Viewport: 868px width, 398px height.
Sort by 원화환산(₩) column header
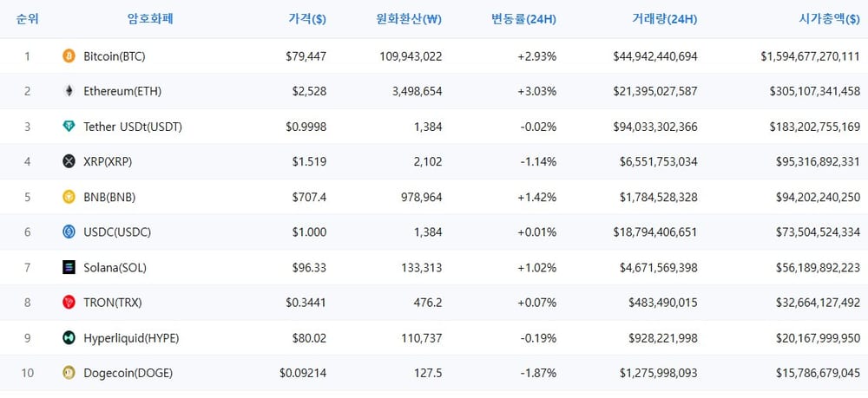(x=409, y=19)
